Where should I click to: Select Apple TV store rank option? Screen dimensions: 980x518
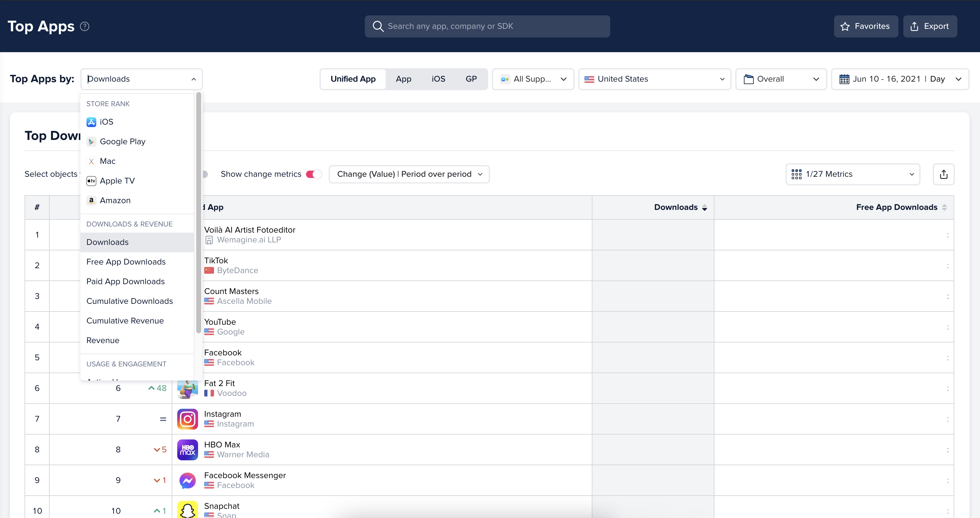(x=117, y=181)
